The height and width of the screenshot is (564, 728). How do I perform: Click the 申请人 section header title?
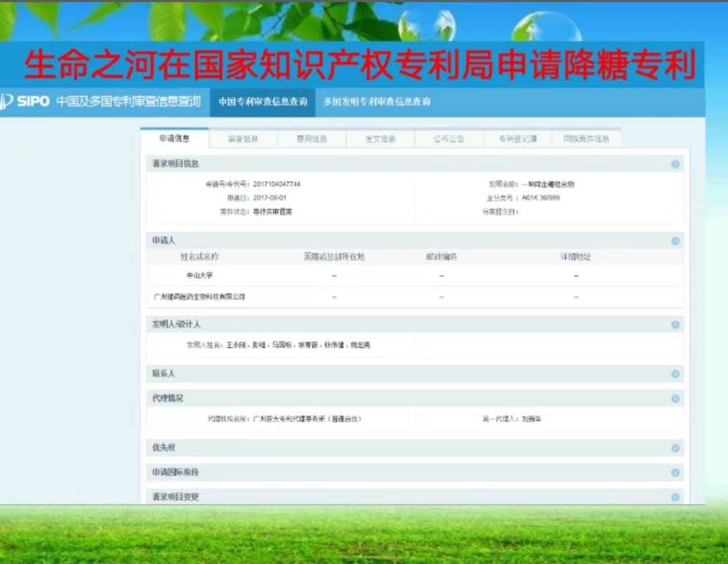point(164,241)
